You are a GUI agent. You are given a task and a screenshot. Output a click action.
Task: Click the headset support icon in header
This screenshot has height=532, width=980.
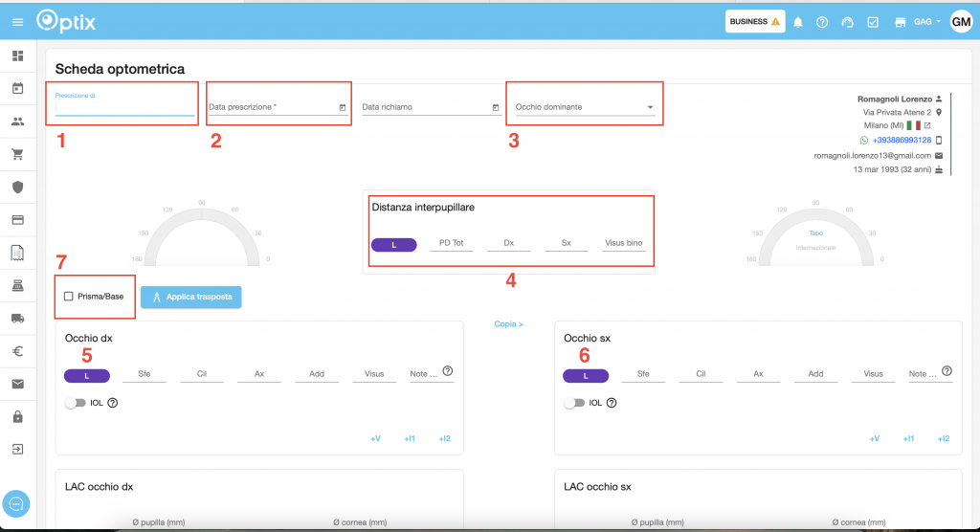(847, 22)
